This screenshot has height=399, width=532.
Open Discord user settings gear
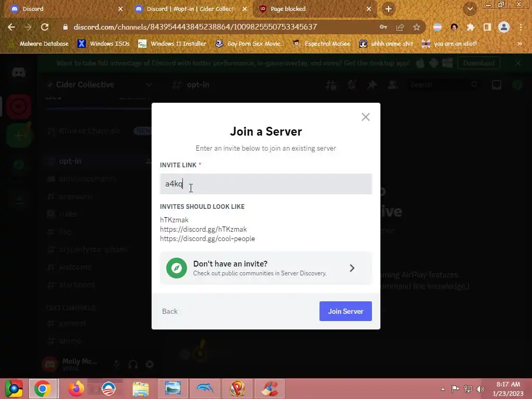pyautogui.click(x=150, y=364)
